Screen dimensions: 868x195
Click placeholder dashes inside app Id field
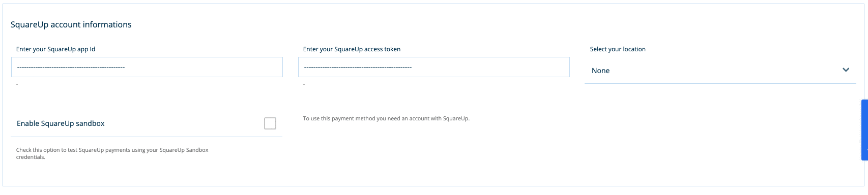click(71, 67)
